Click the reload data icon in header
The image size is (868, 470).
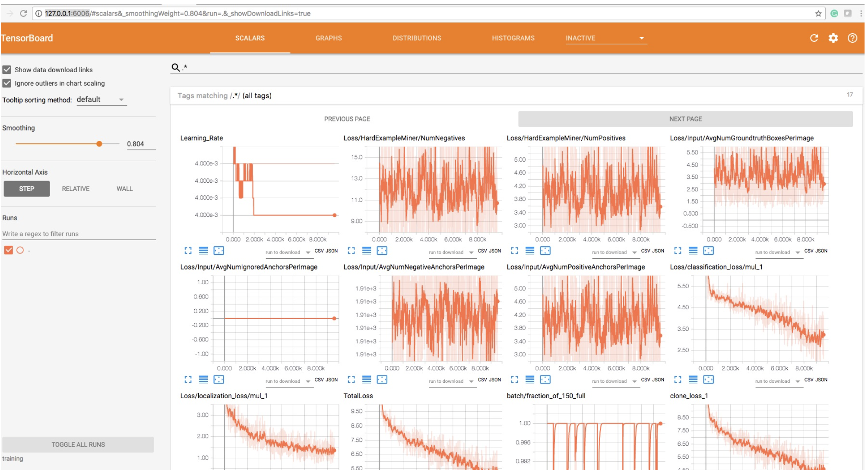pos(814,38)
